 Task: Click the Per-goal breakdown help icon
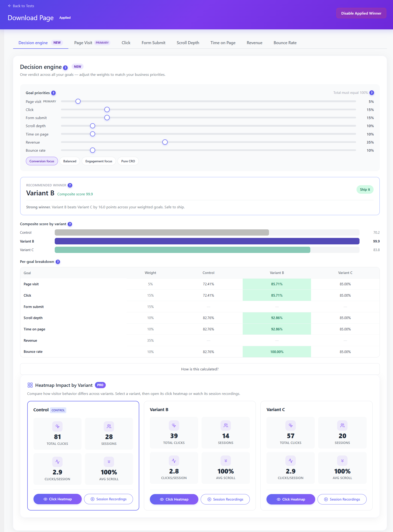58,262
